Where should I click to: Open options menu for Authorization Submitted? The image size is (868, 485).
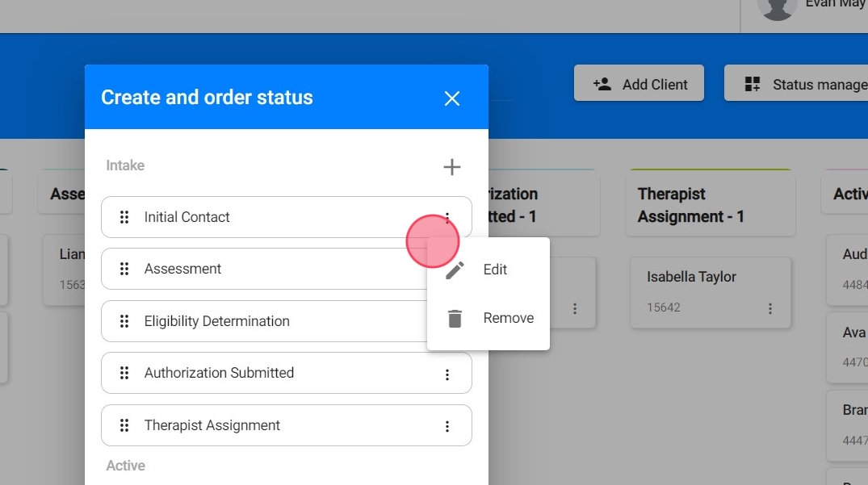pos(447,374)
